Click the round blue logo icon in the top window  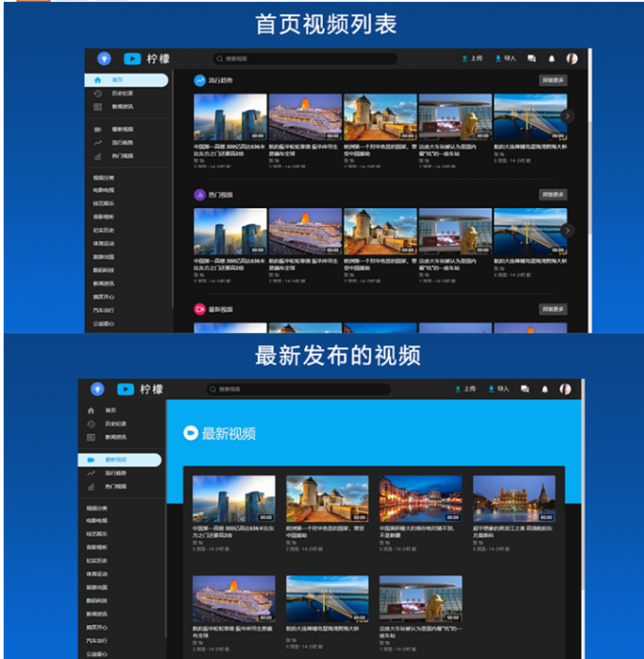point(104,58)
